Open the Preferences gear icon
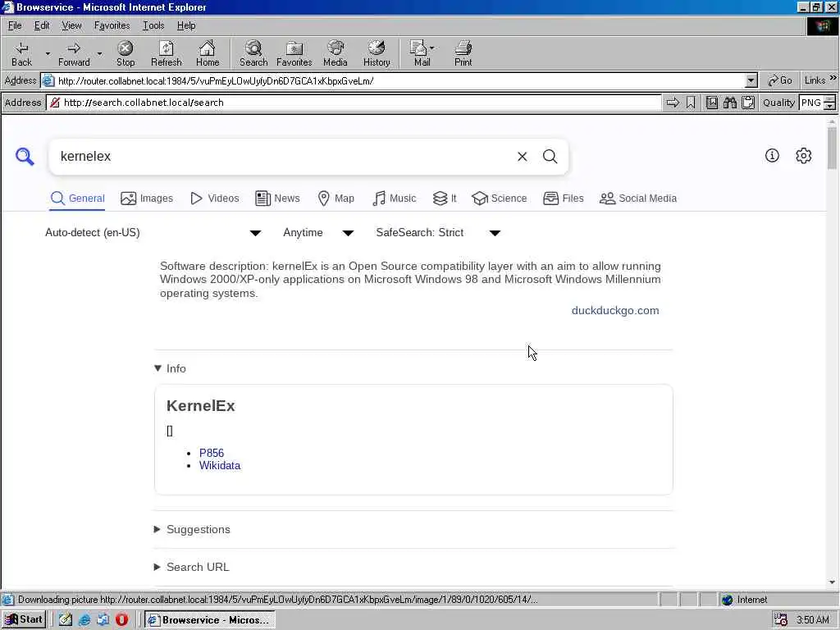Image resolution: width=840 pixels, height=630 pixels. [x=804, y=156]
